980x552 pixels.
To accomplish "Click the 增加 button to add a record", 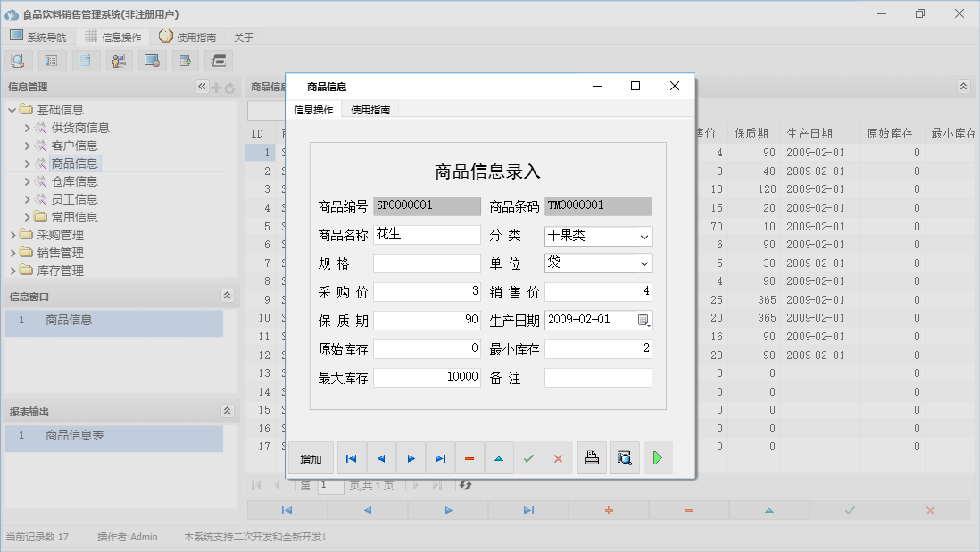I will pyautogui.click(x=311, y=457).
